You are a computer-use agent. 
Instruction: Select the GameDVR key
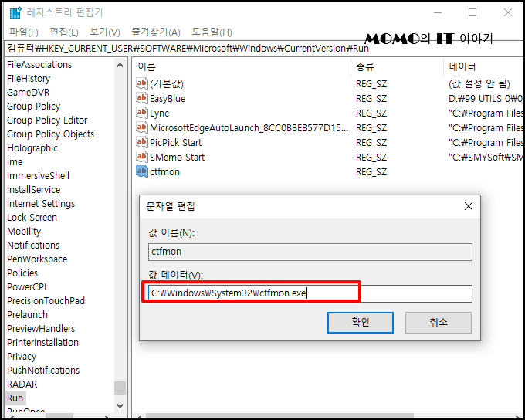[x=28, y=93]
